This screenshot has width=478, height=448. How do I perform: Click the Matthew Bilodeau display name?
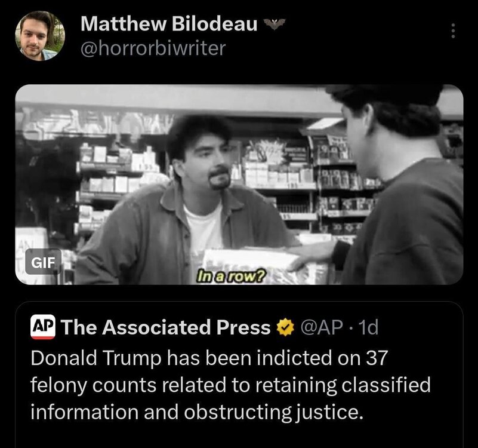(169, 24)
